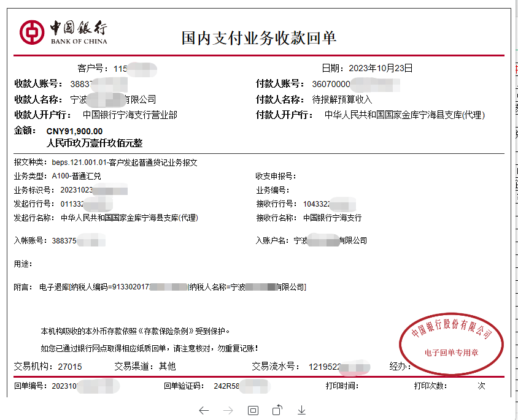
Task: Click the 交易流水号 label
Action: 276,367
